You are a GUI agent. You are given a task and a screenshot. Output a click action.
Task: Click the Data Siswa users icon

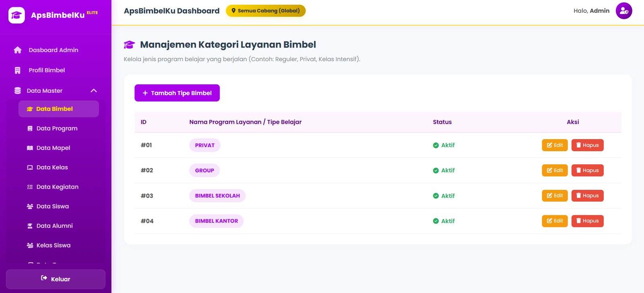click(x=30, y=206)
